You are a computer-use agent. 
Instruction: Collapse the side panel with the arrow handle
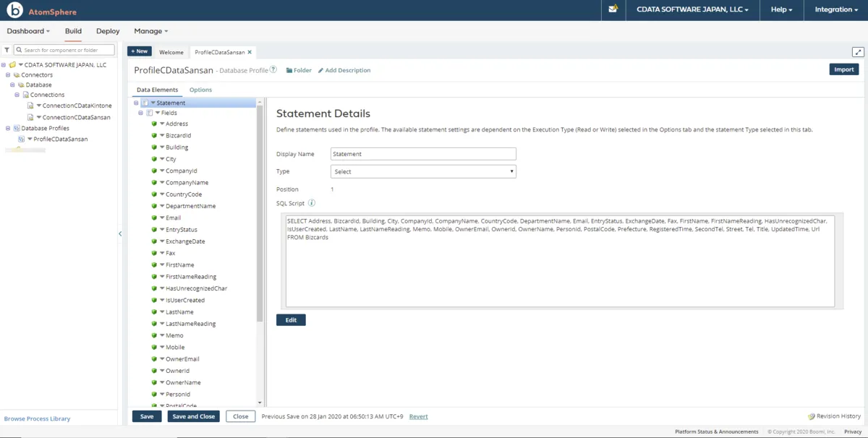[x=120, y=233]
